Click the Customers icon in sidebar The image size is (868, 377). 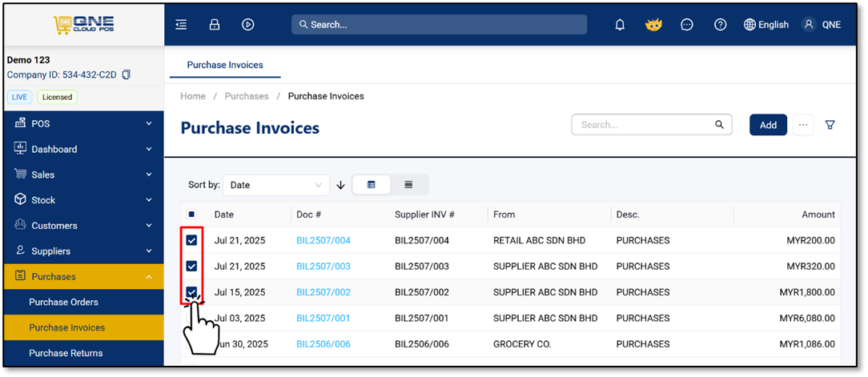point(21,225)
